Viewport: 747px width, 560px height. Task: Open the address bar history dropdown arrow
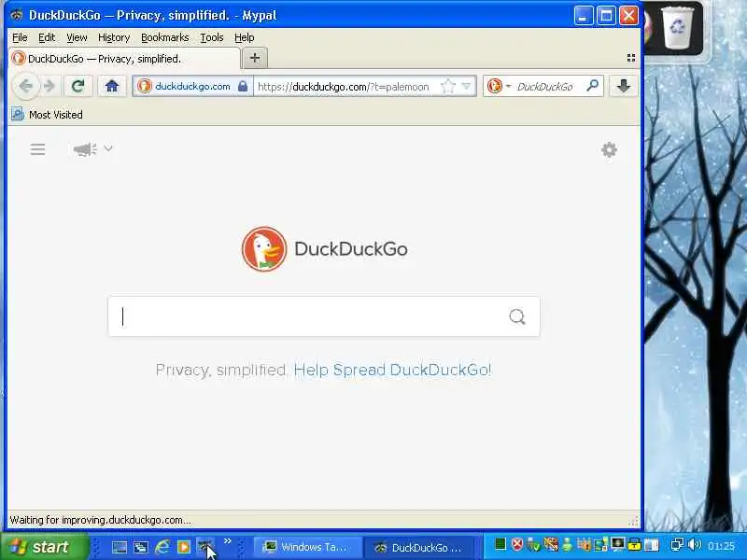click(x=466, y=86)
